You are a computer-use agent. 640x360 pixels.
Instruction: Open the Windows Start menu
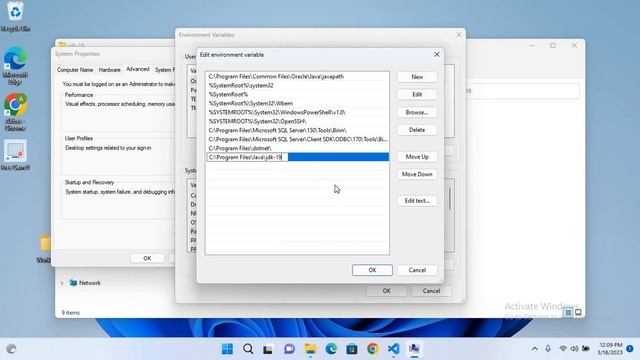coord(227,349)
